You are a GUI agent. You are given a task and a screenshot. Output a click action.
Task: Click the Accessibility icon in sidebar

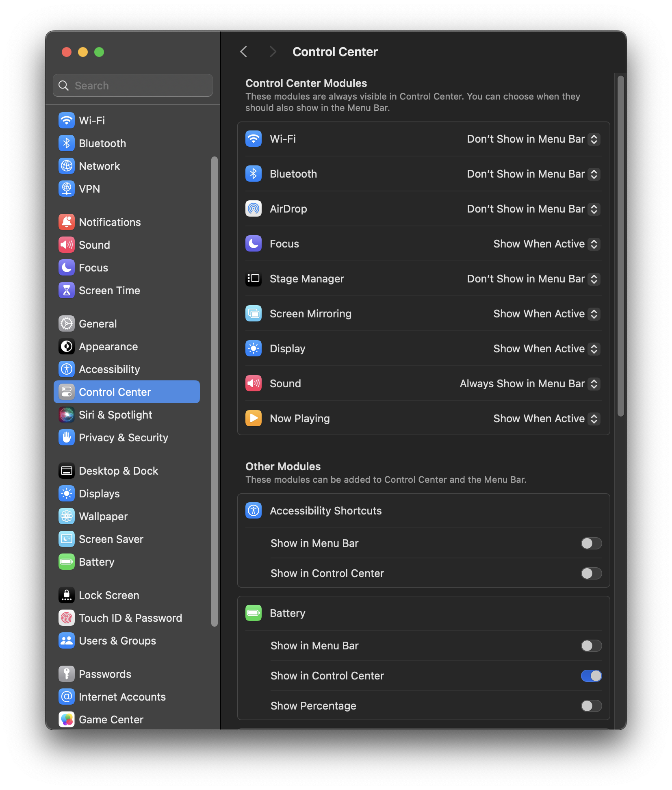coord(67,369)
